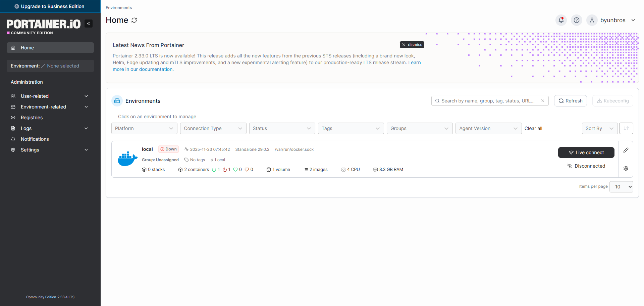Expand the Environment-related menu
This screenshot has width=644, height=306.
50,107
